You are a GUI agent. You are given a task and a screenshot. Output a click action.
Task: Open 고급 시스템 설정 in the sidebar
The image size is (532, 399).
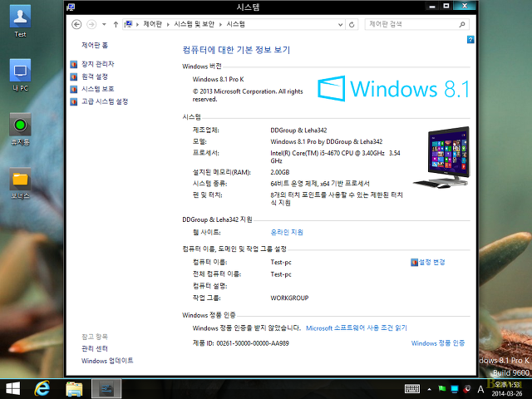(x=105, y=101)
